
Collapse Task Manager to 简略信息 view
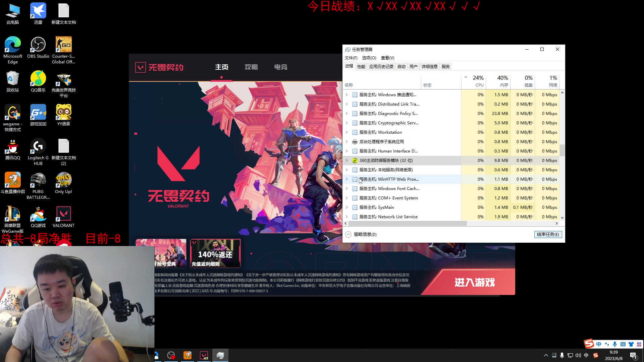pos(361,234)
